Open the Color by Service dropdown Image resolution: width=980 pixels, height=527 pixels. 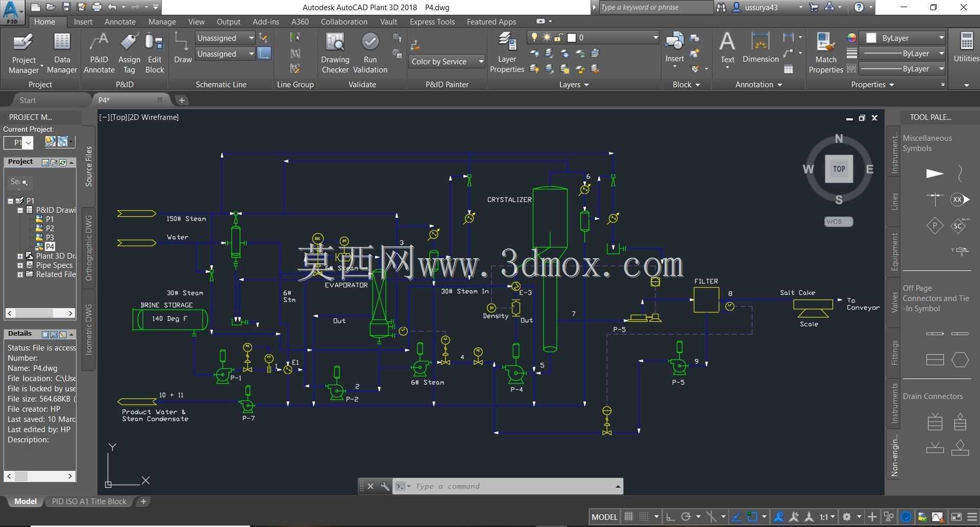pos(447,61)
